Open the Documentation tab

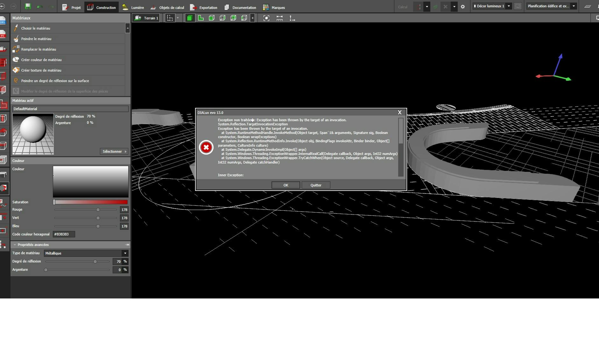click(x=240, y=7)
